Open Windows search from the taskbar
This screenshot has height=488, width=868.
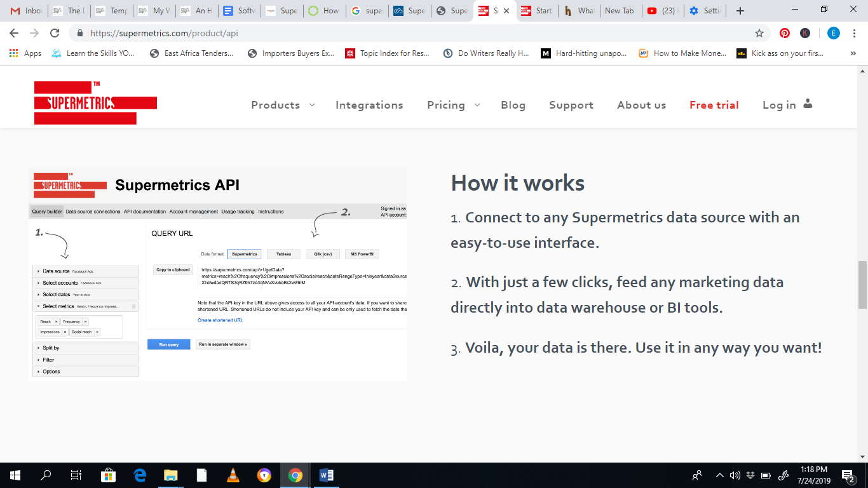[x=46, y=475]
